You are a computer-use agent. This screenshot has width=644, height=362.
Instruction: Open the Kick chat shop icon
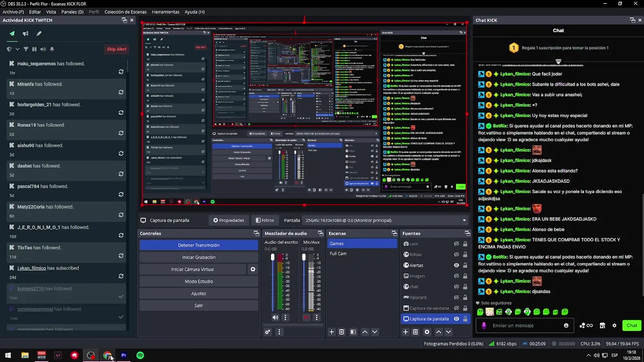[x=602, y=325]
